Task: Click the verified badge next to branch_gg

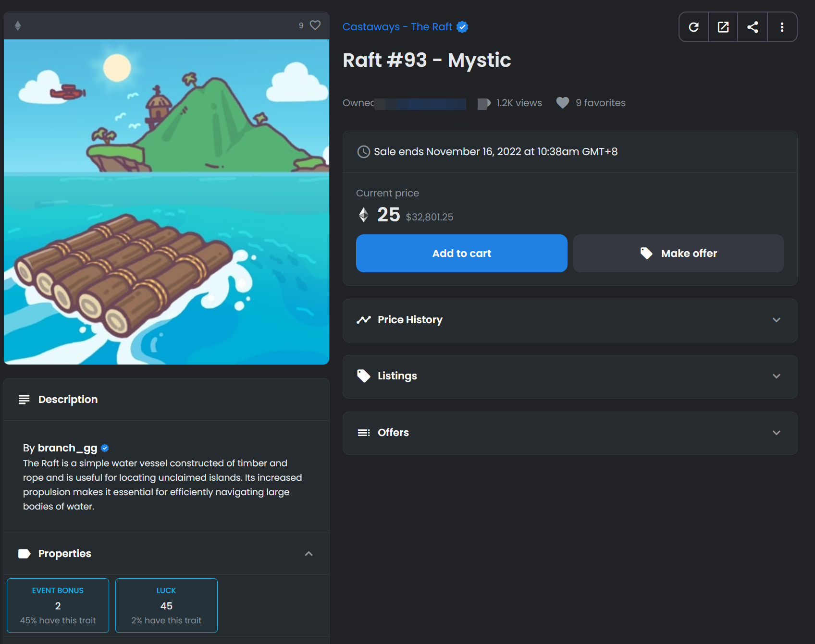Action: [105, 448]
